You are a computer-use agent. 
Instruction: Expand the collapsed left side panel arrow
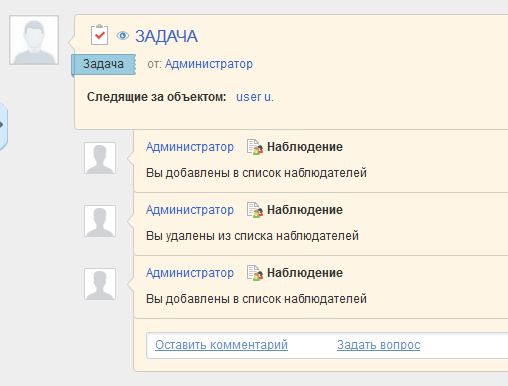(3, 125)
